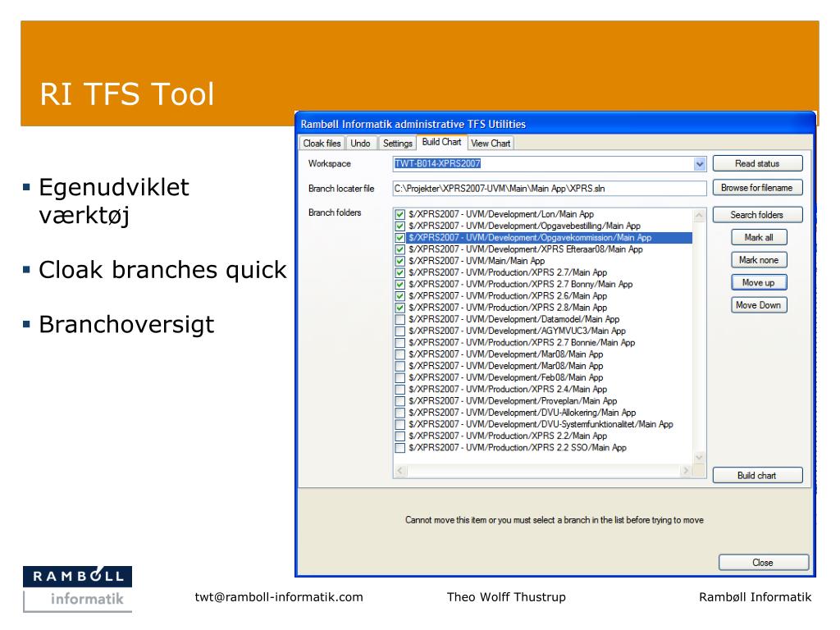Screen dimensions: 840x630
Task: Click the TWT-B014-XPRS2007 workspace text
Action: point(437,163)
